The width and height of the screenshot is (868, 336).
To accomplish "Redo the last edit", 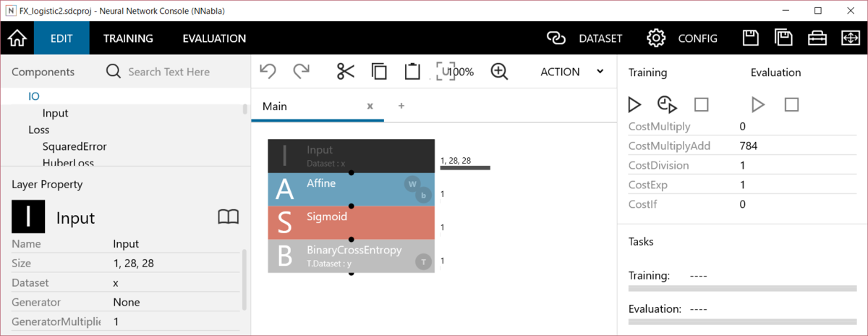I will (302, 71).
